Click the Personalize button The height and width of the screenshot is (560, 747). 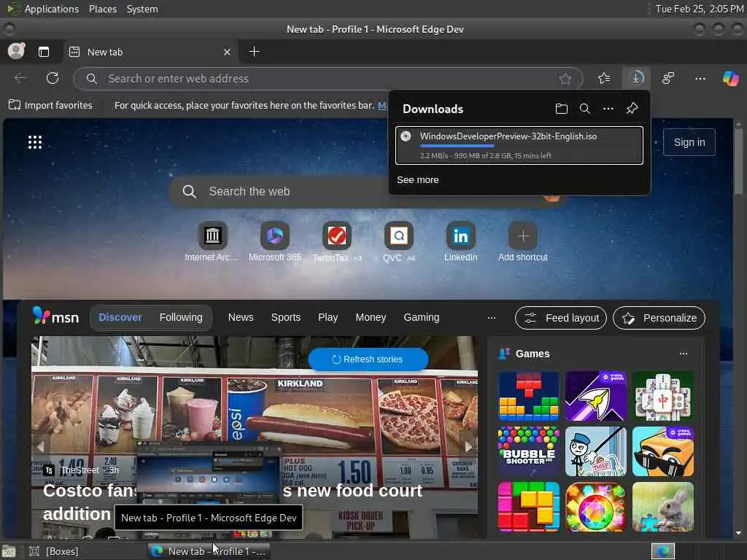(x=659, y=318)
